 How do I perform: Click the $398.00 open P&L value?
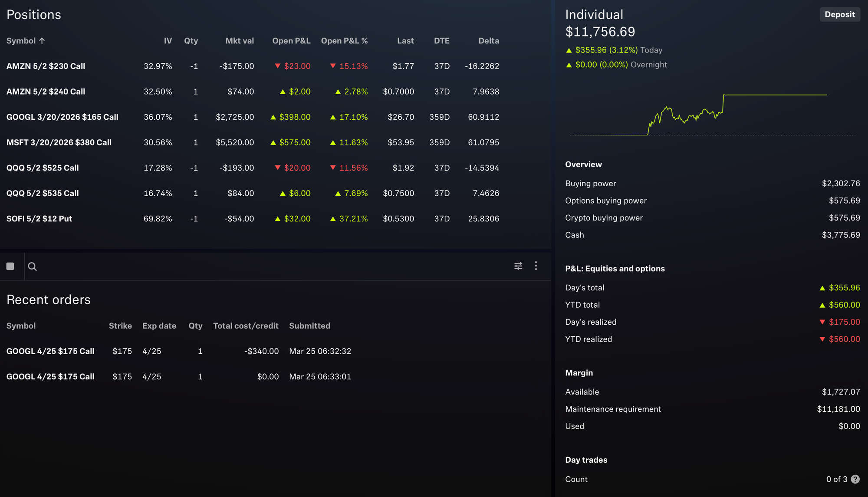(291, 117)
